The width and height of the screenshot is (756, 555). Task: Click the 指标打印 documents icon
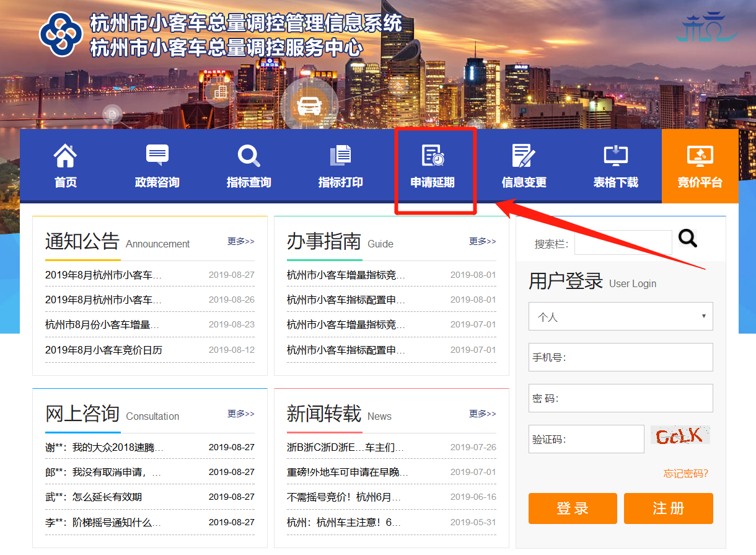click(x=340, y=155)
